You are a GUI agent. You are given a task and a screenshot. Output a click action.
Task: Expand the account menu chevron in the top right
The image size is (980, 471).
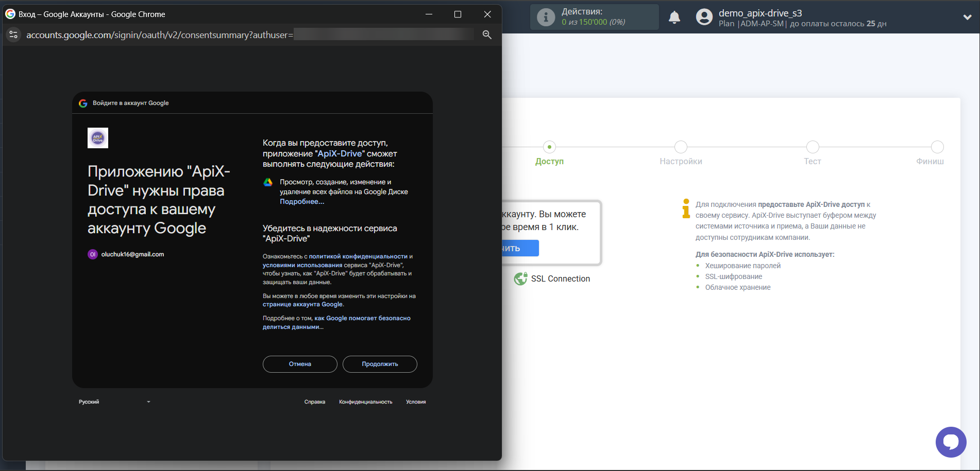click(967, 17)
